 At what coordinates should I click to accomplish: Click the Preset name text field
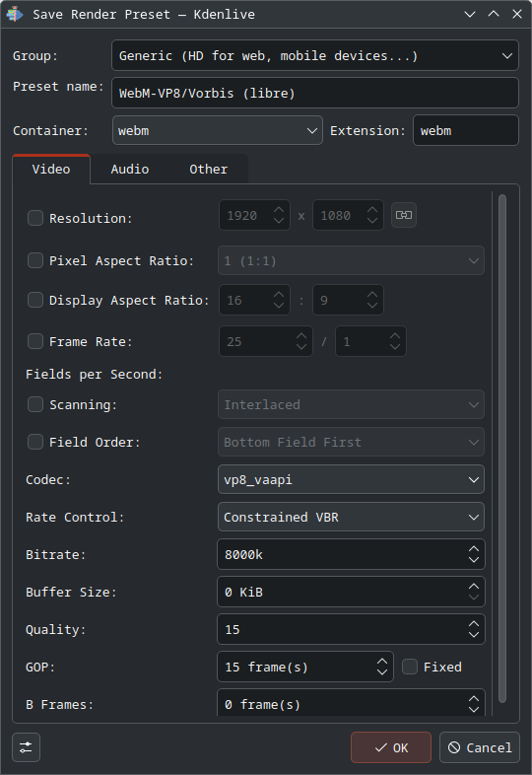click(x=315, y=93)
